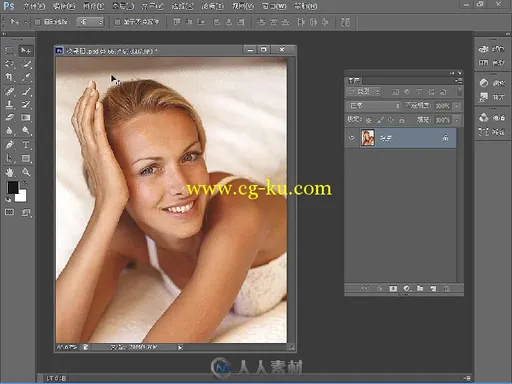Filter for adjustment layers

(407, 92)
